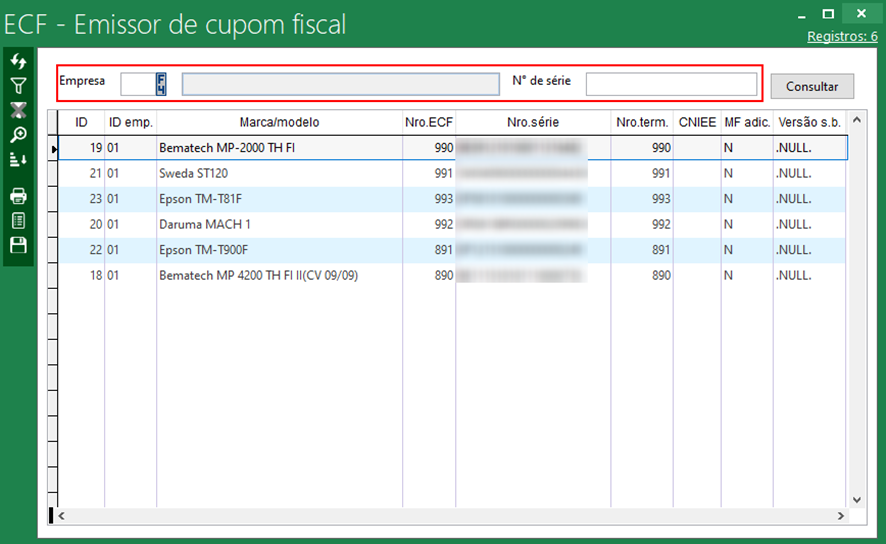This screenshot has width=886, height=544.
Task: Focus the N° de série input field
Action: pos(671,84)
